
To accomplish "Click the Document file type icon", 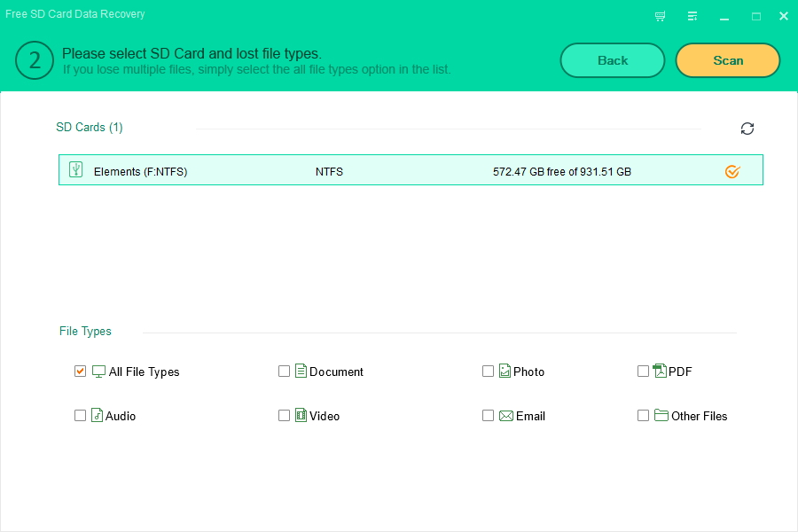I will (301, 371).
